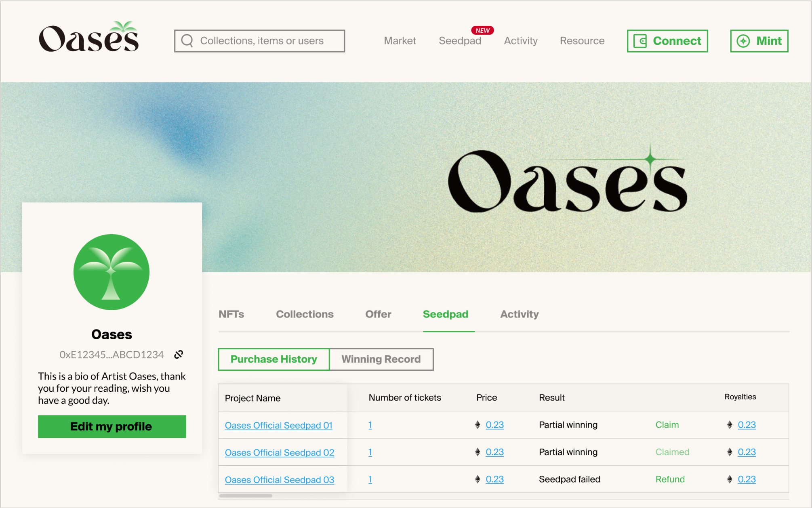
Task: Click the wallet Connect button
Action: pyautogui.click(x=667, y=41)
